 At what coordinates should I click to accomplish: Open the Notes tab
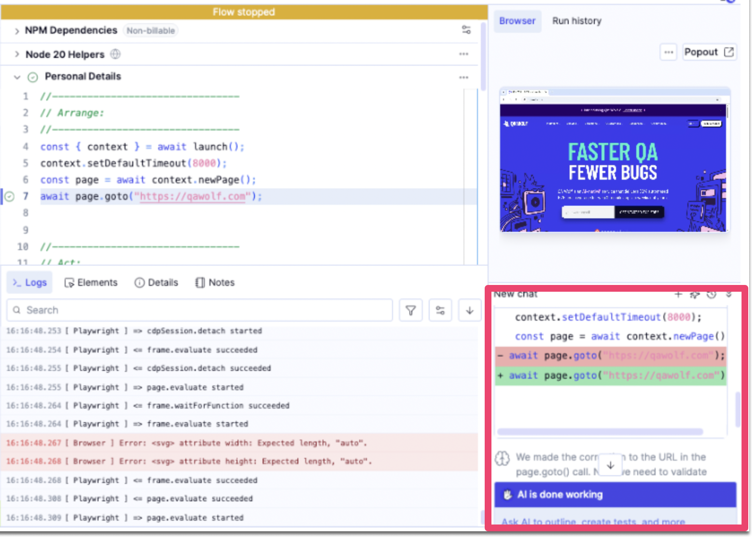215,283
